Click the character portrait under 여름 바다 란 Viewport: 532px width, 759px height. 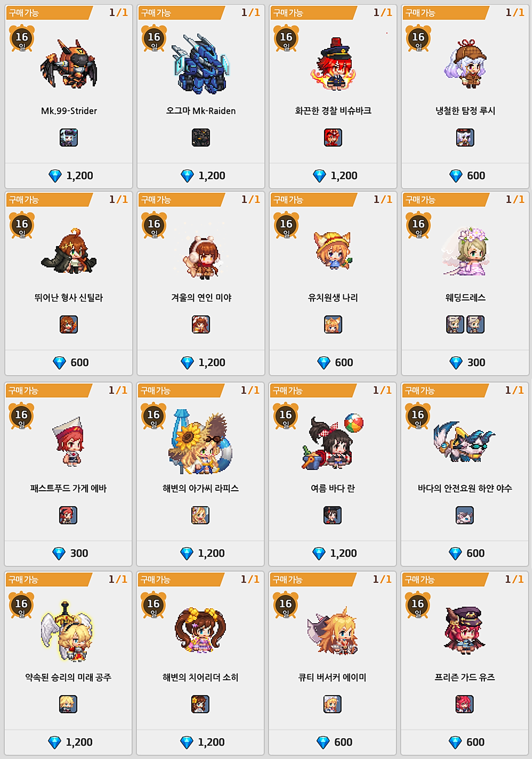pos(332,515)
